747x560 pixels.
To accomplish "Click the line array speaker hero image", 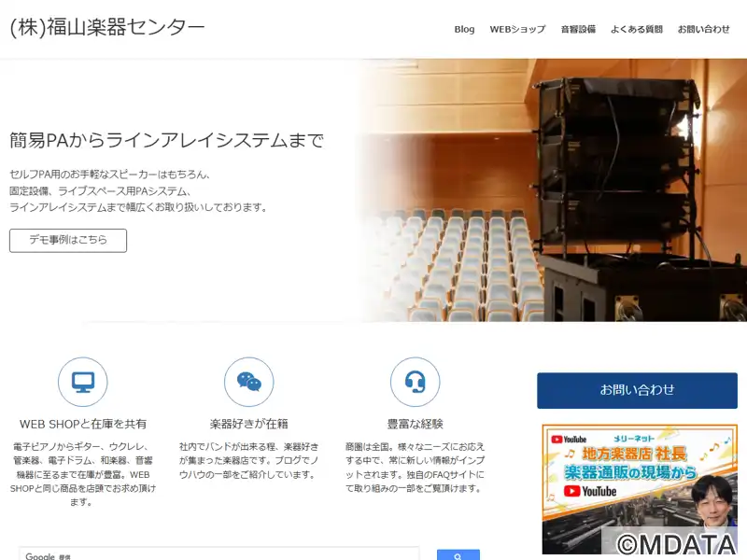I will (x=553, y=190).
